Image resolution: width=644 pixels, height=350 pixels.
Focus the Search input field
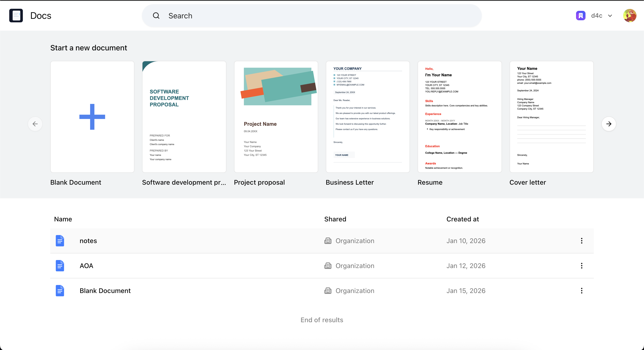tap(313, 16)
